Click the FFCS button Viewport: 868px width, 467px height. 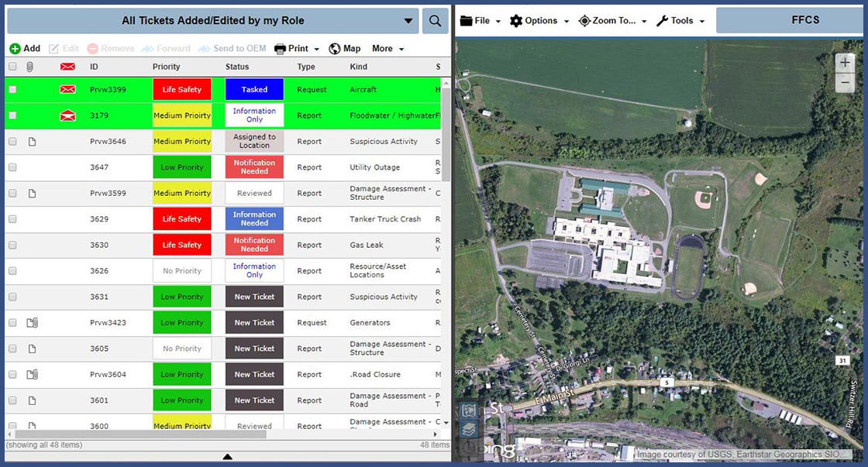tap(789, 21)
